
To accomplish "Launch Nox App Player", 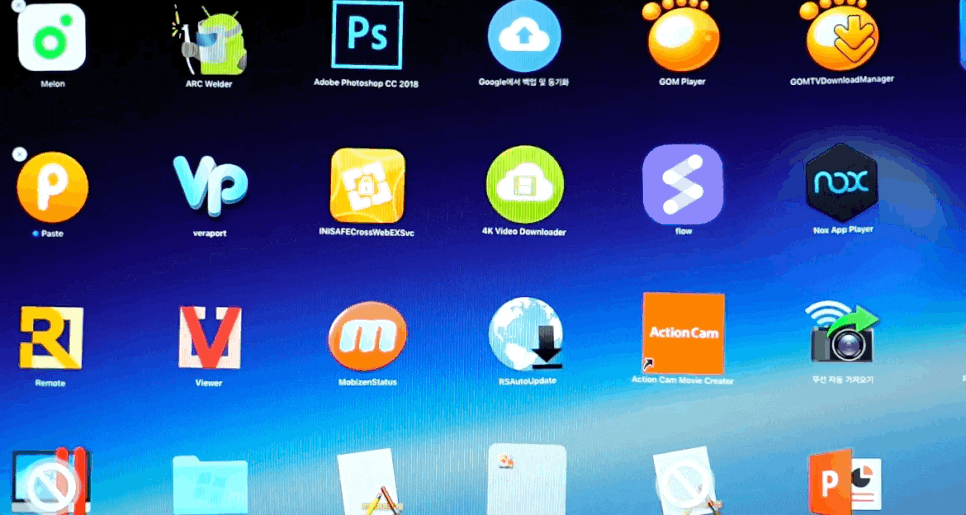I will (x=842, y=182).
